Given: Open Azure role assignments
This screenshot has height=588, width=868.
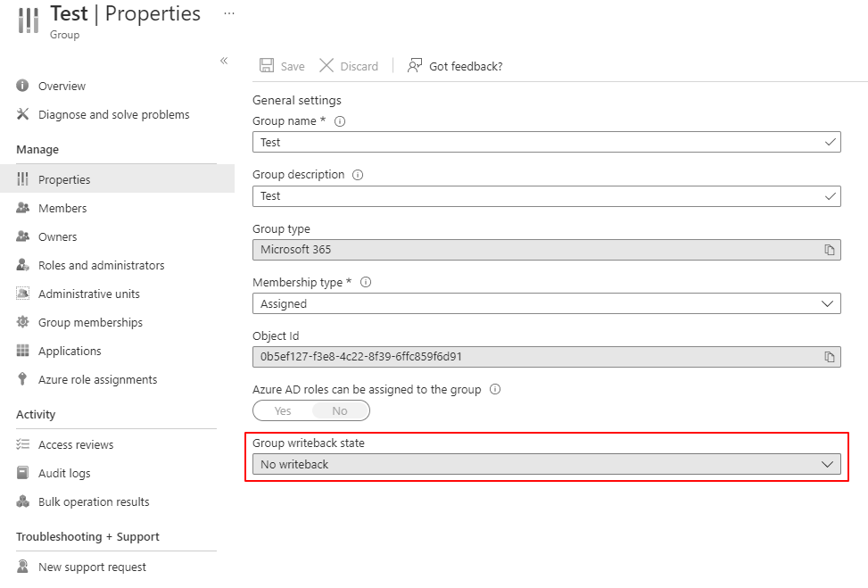Looking at the screenshot, I should coord(97,380).
